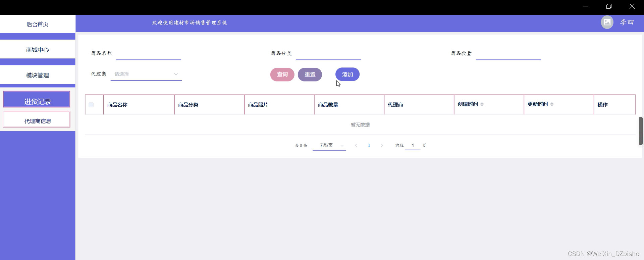Click username 李四 in header
This screenshot has height=260, width=644.
coord(627,22)
